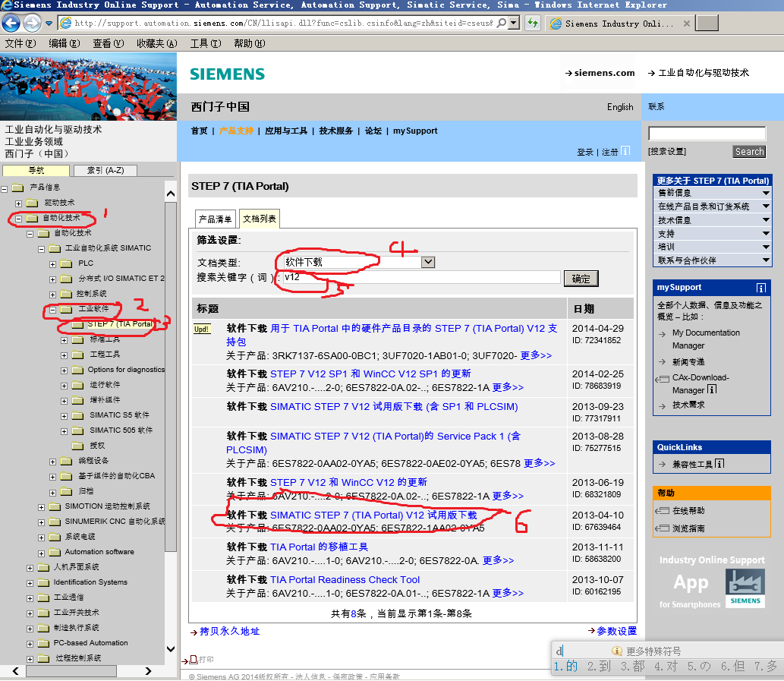Select the 导航 tab
Screen dimensions: 784x681
tap(36, 171)
